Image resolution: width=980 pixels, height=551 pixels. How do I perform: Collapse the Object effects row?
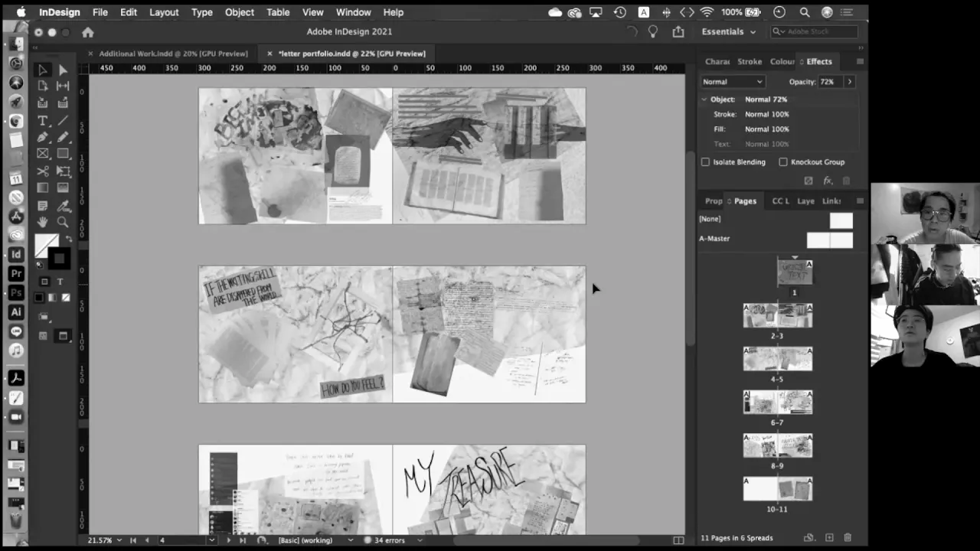pyautogui.click(x=704, y=99)
